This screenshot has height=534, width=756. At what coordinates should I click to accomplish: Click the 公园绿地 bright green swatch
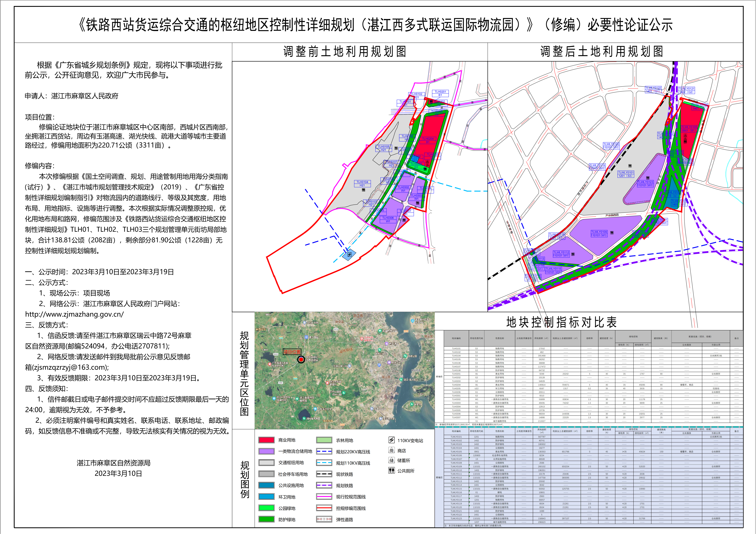266,508
